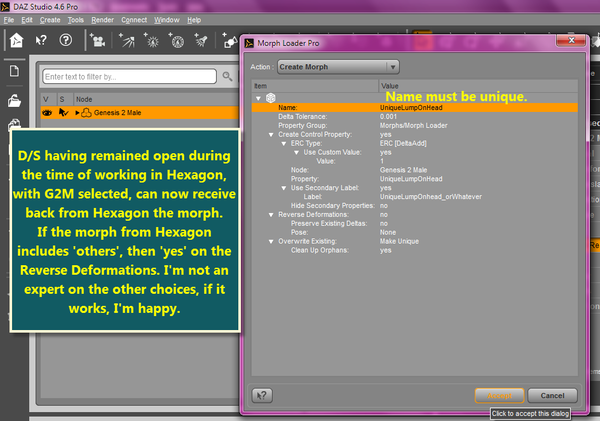This screenshot has width=600, height=421.
Task: Collapse the Create Control Property group
Action: click(271, 135)
